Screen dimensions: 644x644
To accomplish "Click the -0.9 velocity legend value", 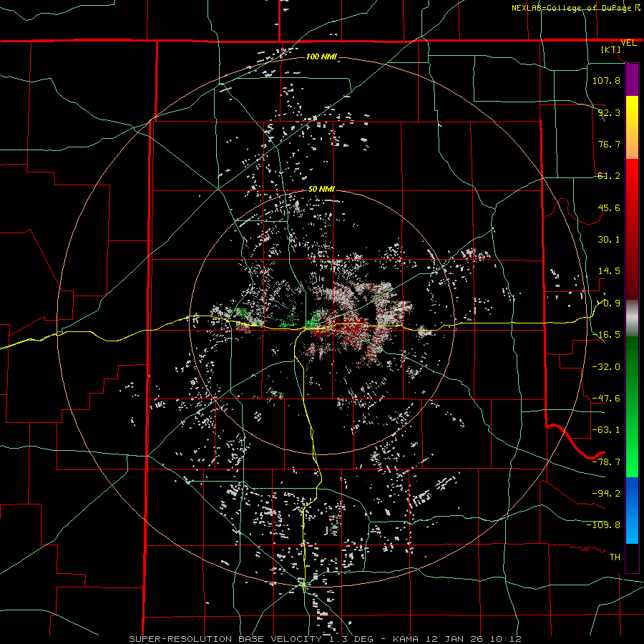I will pos(609,303).
